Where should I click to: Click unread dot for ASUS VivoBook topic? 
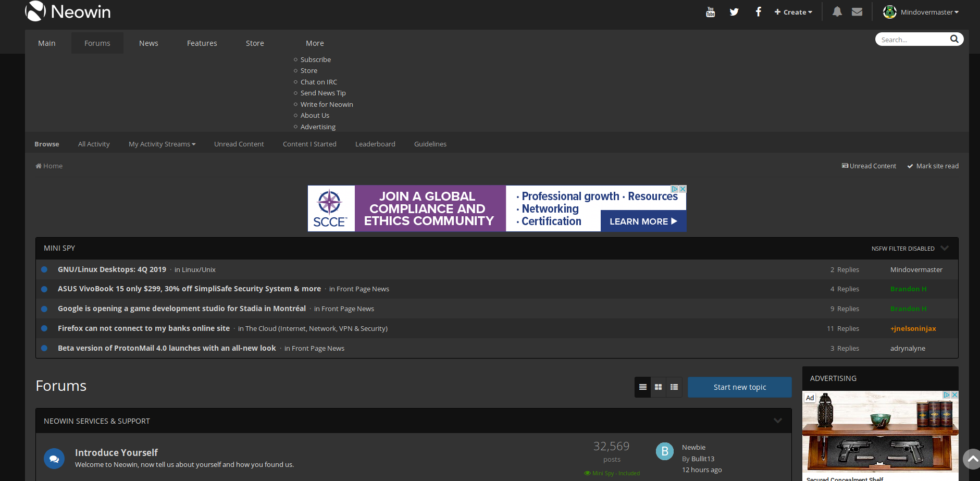44,289
